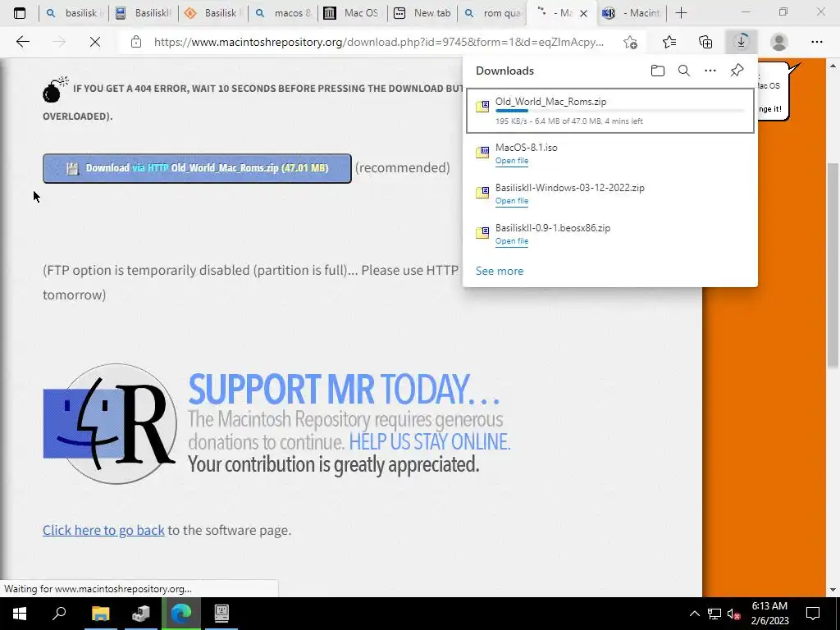Stop loading the page with the X button
The height and width of the screenshot is (630, 840).
95,42
